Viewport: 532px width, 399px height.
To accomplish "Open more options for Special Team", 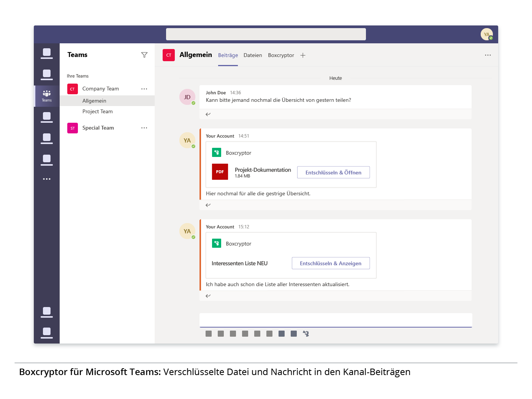I will (x=144, y=128).
